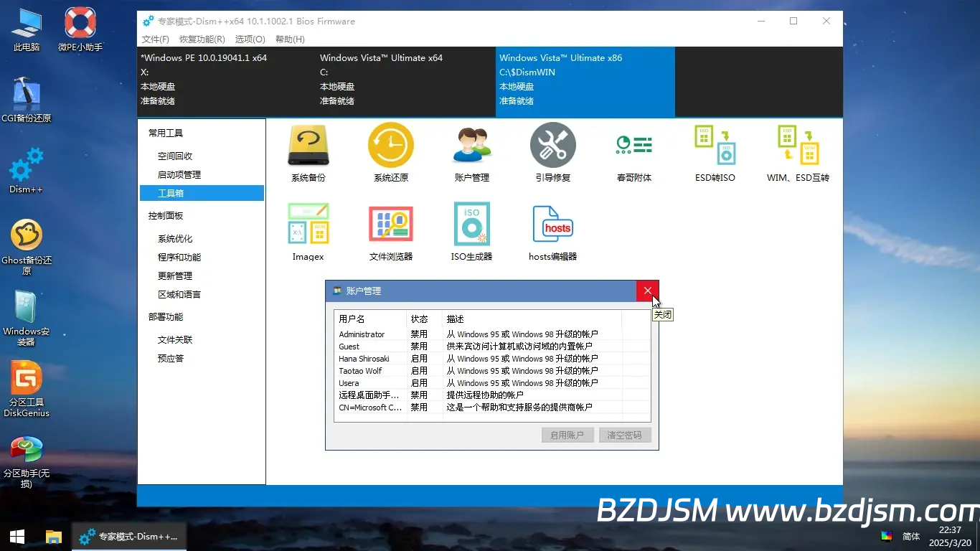The height and width of the screenshot is (551, 980).
Task: Sort by 状态 column header
Action: pyautogui.click(x=425, y=319)
